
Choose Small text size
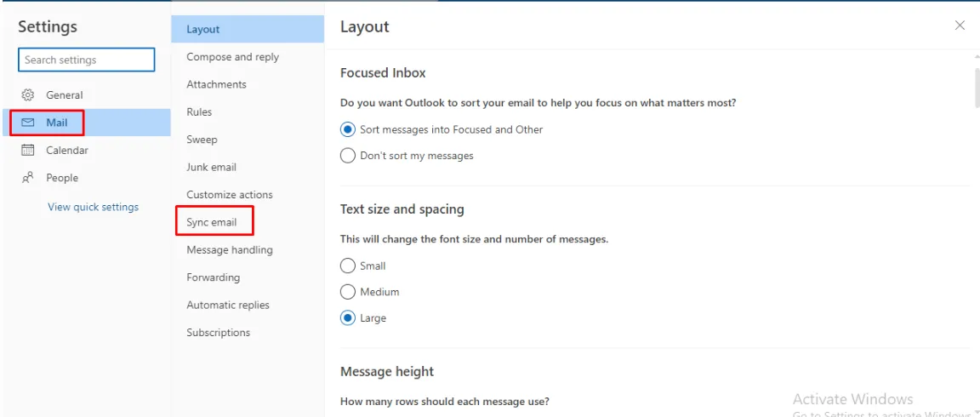348,266
